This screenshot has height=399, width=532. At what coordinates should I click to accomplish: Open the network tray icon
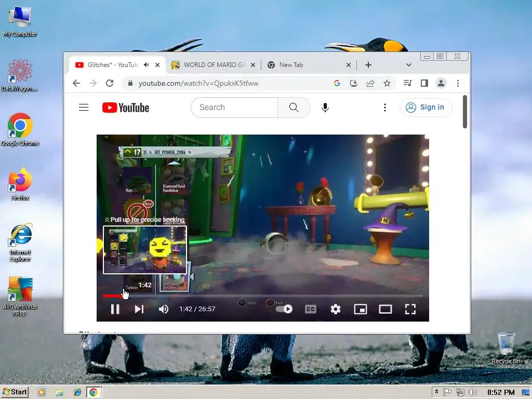point(460,392)
